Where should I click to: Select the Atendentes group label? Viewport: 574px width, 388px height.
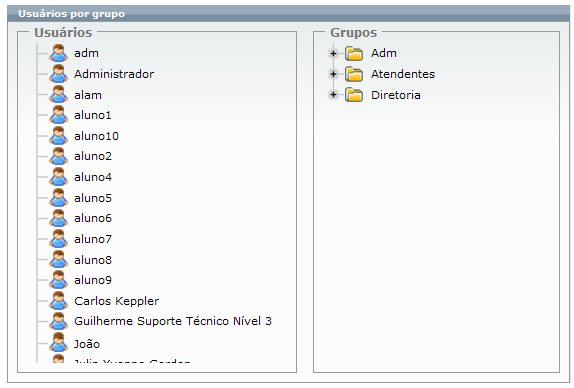pyautogui.click(x=403, y=74)
